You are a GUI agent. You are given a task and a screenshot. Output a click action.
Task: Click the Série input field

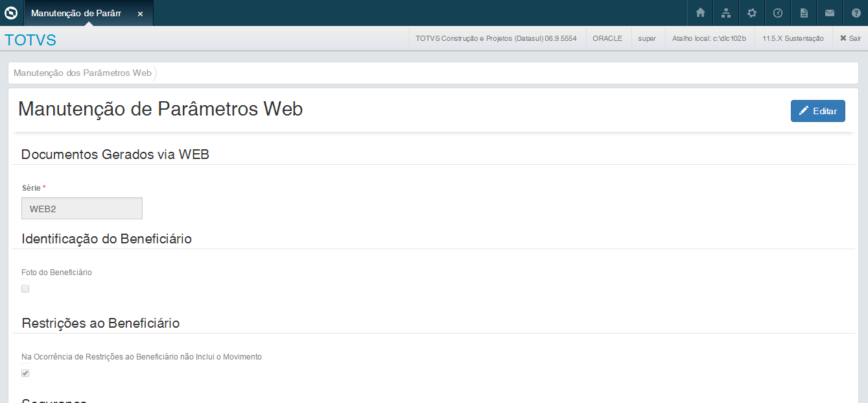point(82,208)
